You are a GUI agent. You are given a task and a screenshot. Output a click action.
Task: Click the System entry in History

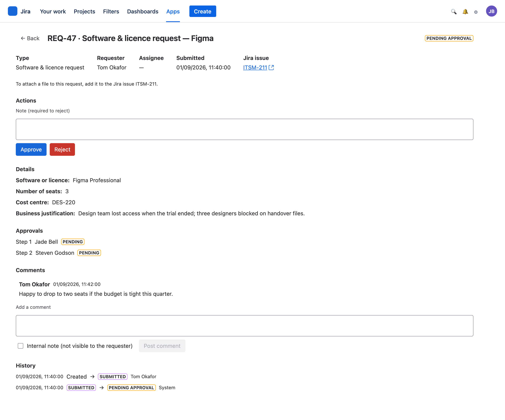[167, 387]
